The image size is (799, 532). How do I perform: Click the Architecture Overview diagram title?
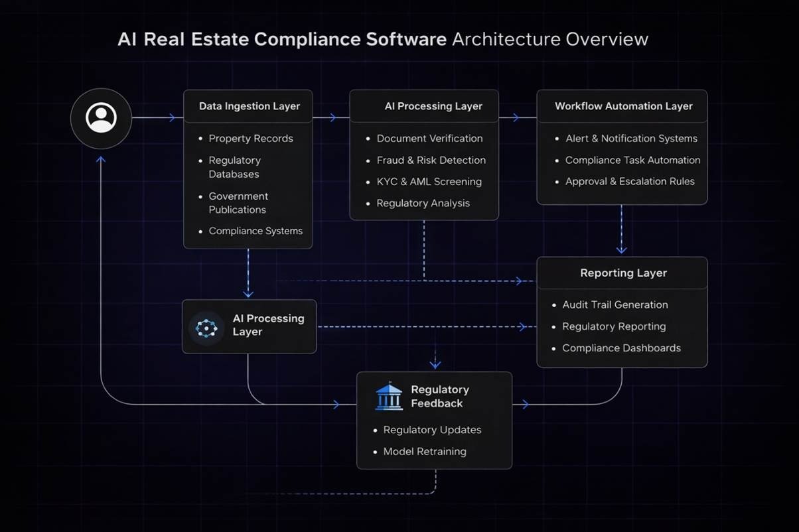[x=383, y=39]
